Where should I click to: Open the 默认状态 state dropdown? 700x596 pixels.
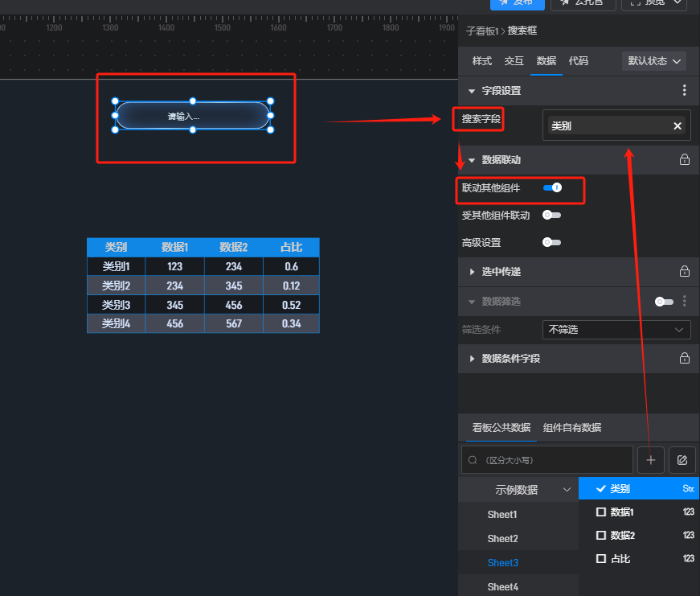pyautogui.click(x=654, y=61)
